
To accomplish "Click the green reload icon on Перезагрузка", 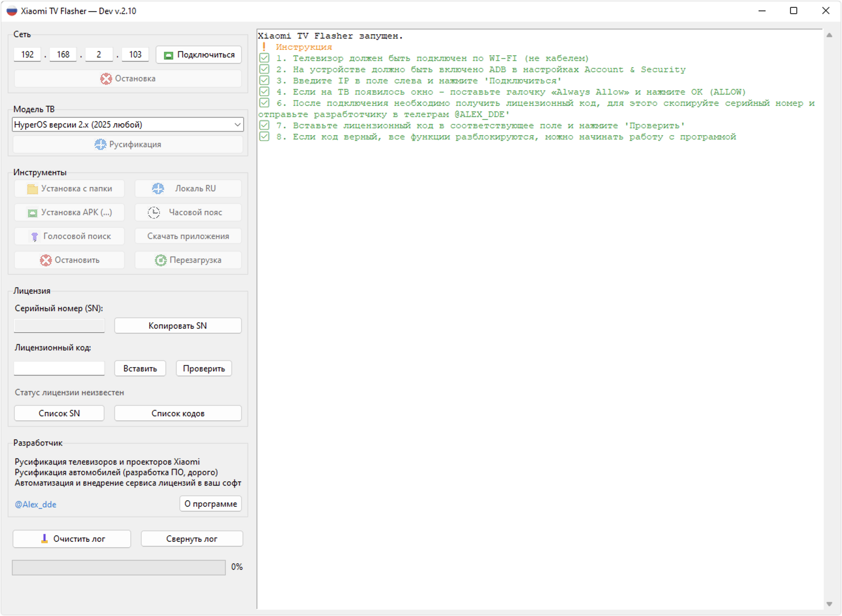I will point(161,260).
